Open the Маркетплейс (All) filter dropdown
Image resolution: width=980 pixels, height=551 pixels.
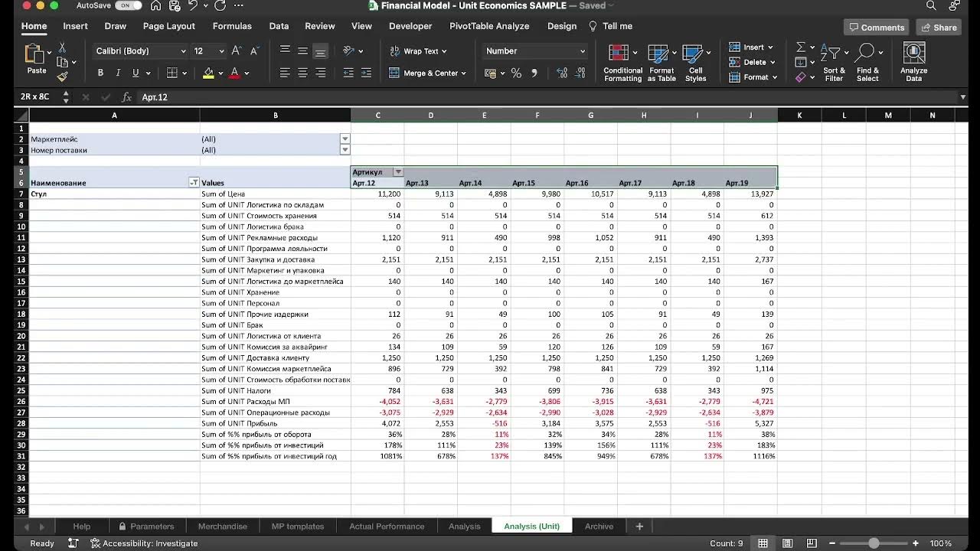coord(345,139)
